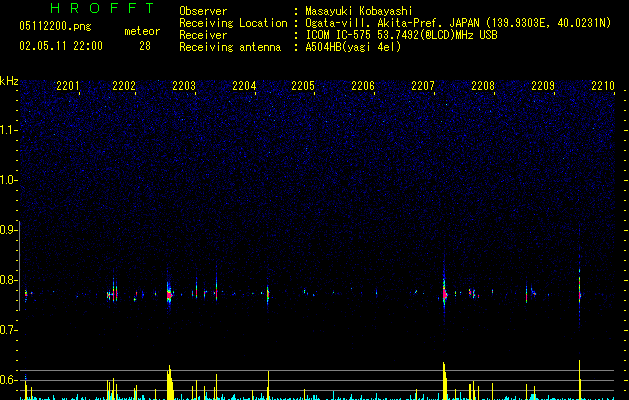629x400 pixels.
Task: Click the meteor echo cluster near 2202
Action: [x=113, y=294]
